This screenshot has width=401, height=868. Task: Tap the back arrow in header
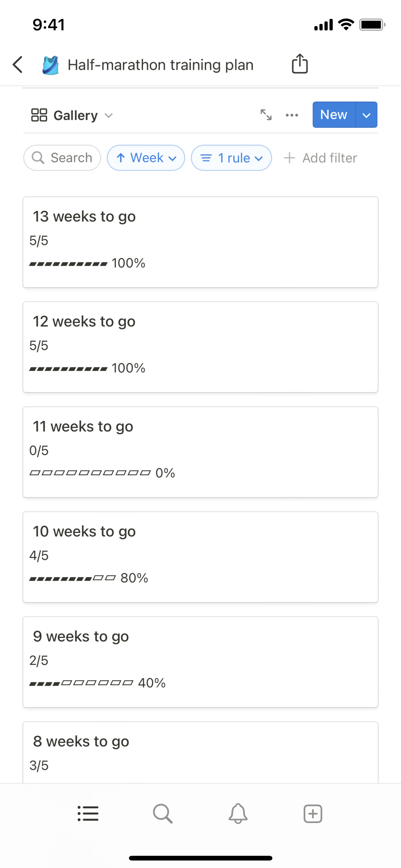click(x=18, y=64)
